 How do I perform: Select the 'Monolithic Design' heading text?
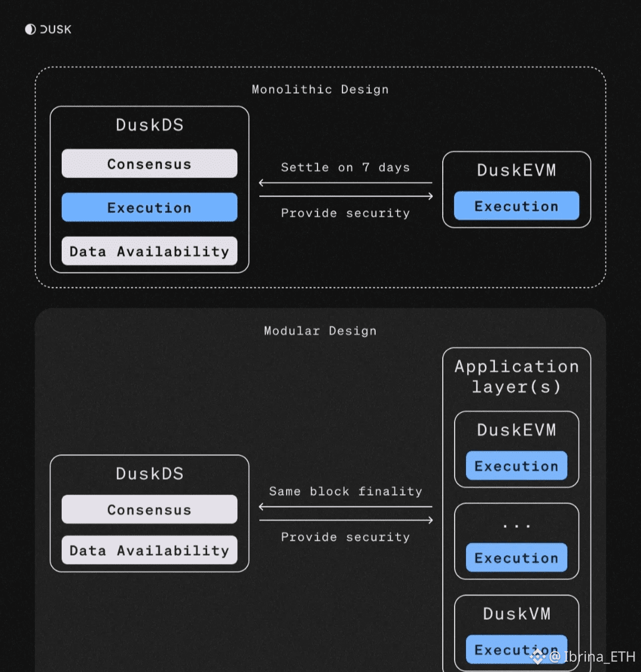click(320, 90)
